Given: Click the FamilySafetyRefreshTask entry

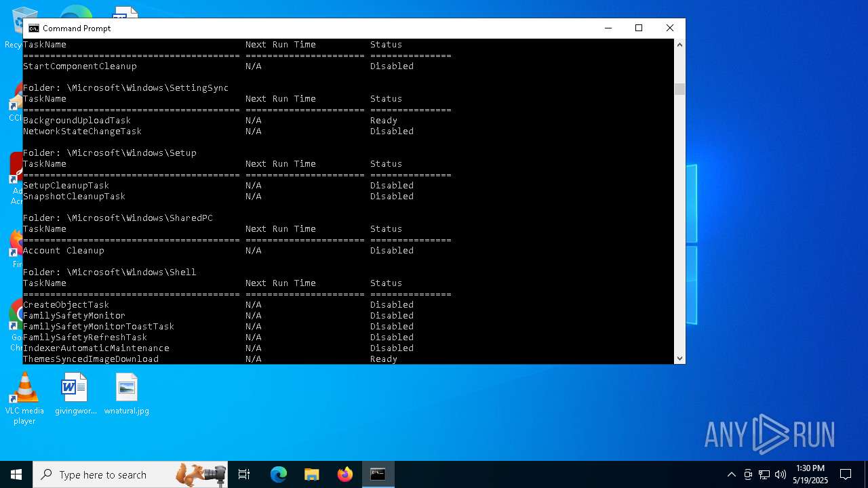Looking at the screenshot, I should tap(85, 338).
